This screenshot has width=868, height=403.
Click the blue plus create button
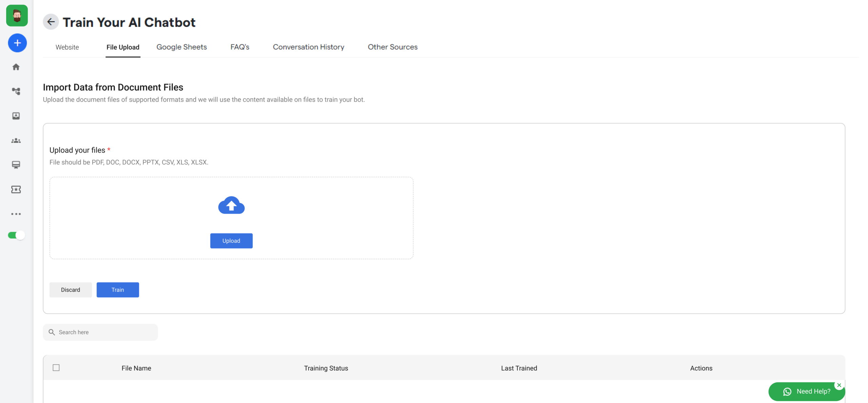point(17,43)
